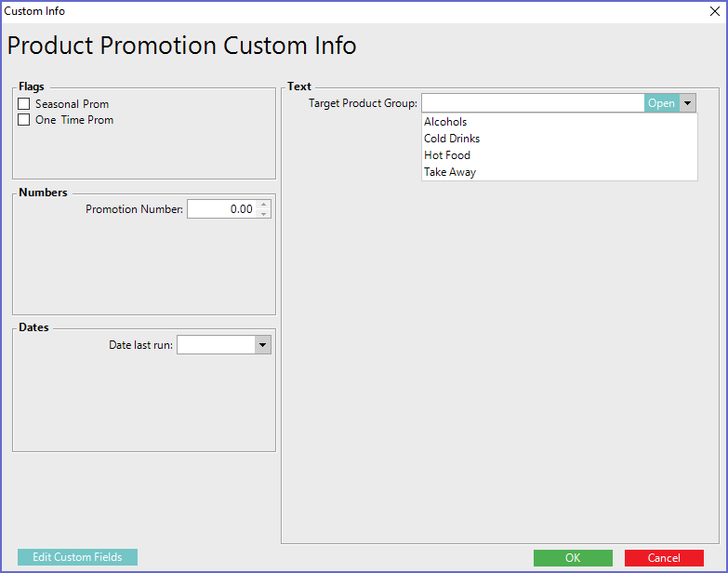Pick Hot Food from the list
Viewport: 728px width, 573px height.
point(447,155)
